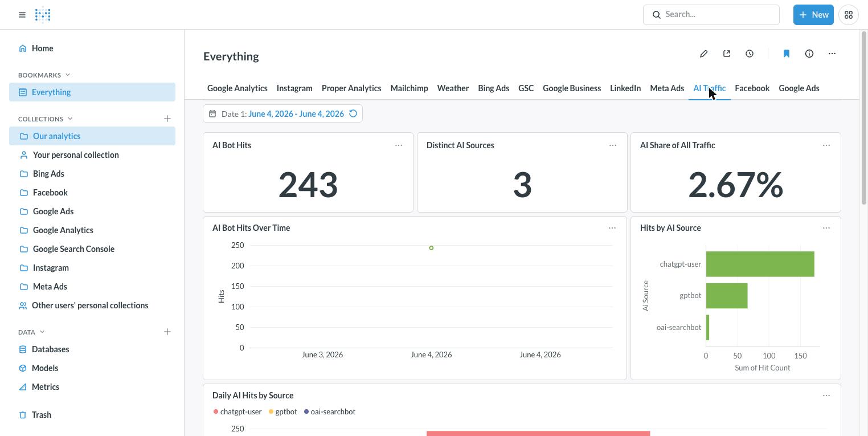
Task: Open the AI Share of All Traffic card menu
Action: (x=826, y=145)
